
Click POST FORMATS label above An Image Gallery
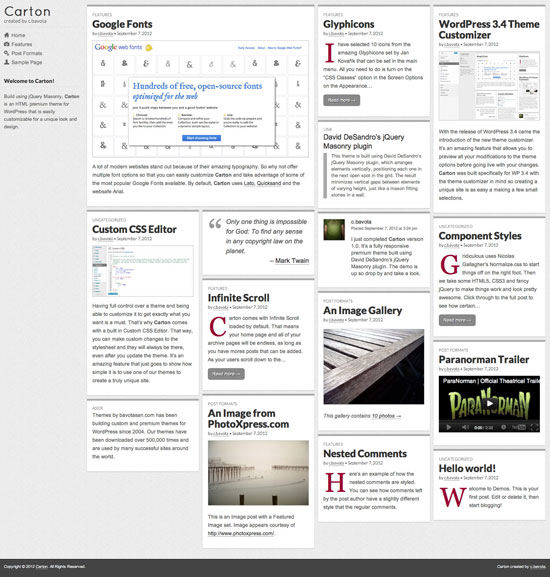tap(338, 301)
